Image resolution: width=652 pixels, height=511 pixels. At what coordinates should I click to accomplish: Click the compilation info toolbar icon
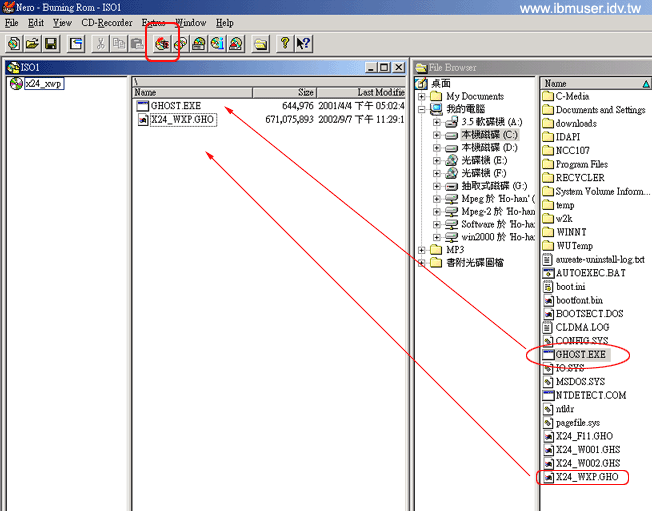coord(76,44)
